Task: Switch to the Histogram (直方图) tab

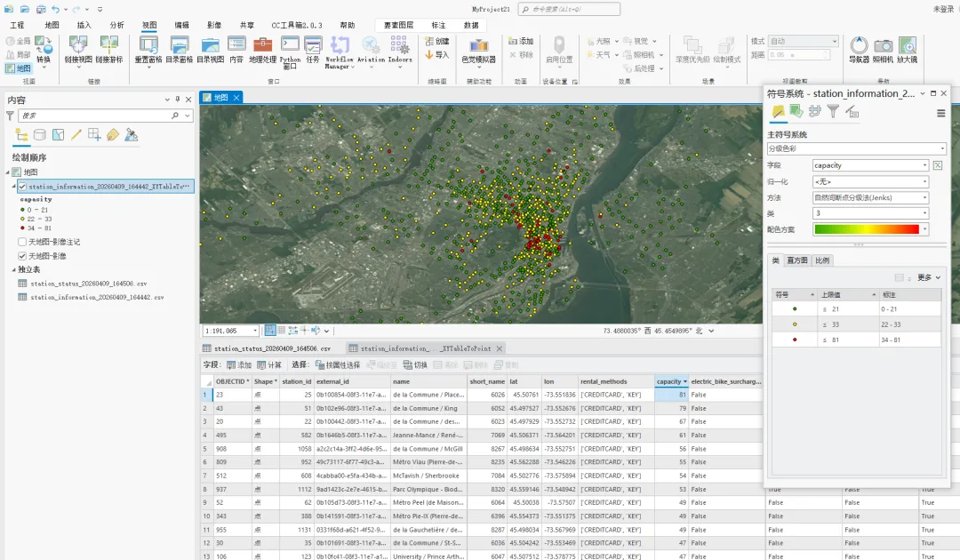Action: click(x=797, y=260)
